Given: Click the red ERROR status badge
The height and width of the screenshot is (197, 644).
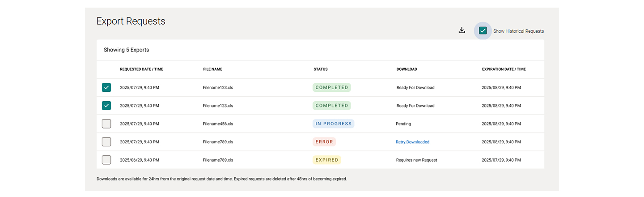Looking at the screenshot, I should click(x=324, y=141).
